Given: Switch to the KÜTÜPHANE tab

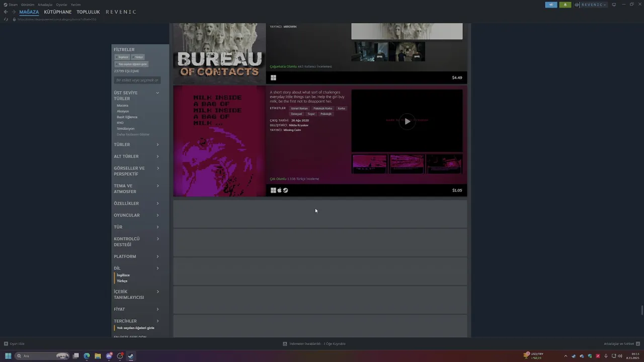Looking at the screenshot, I should (58, 12).
